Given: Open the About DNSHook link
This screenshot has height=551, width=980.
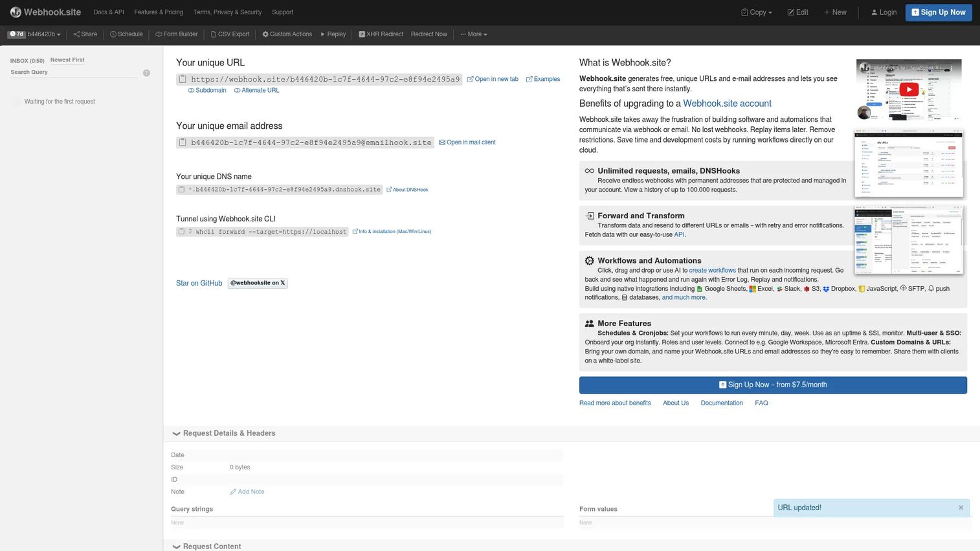Looking at the screenshot, I should coord(407,190).
